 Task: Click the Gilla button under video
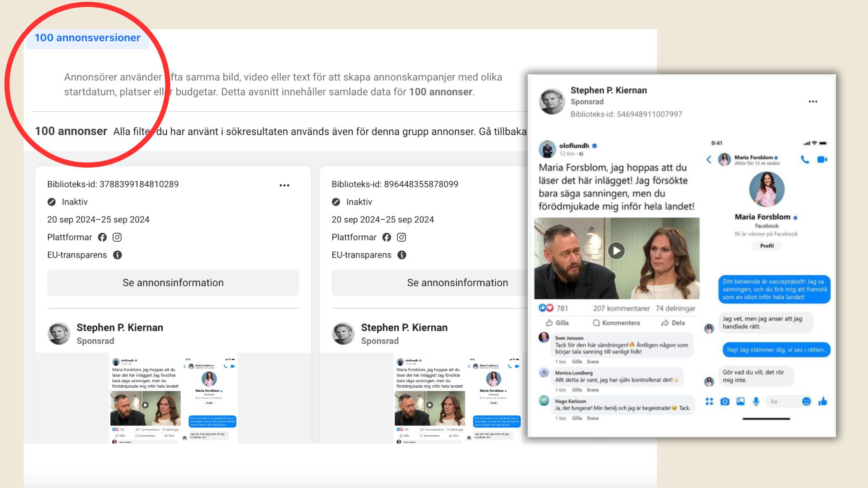[557, 323]
